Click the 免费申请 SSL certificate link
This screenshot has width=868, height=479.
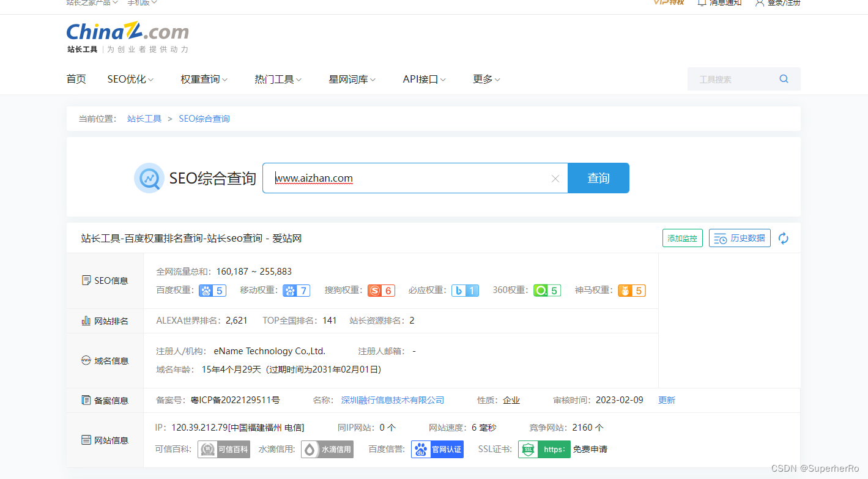pos(590,449)
